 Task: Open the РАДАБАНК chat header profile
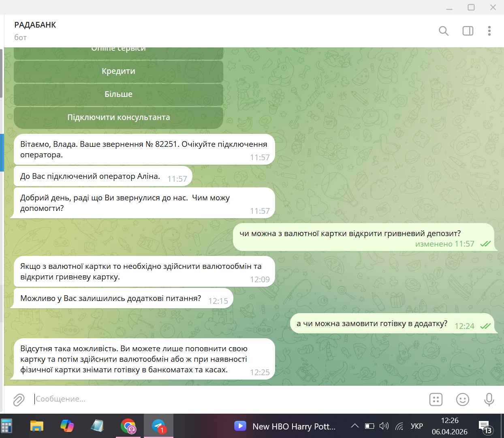[35, 31]
